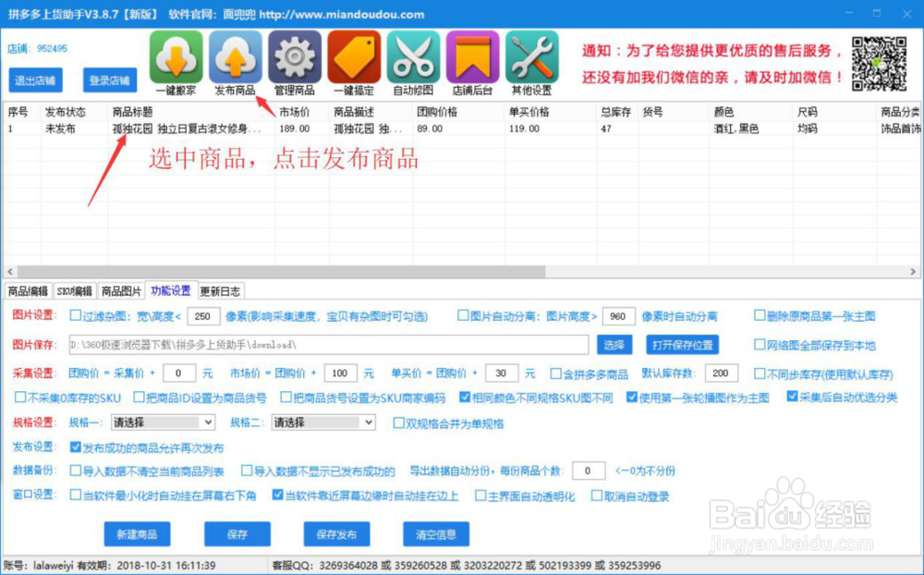Check 导入数据不显示已发布成功的
The height and width of the screenshot is (575, 924).
[247, 471]
